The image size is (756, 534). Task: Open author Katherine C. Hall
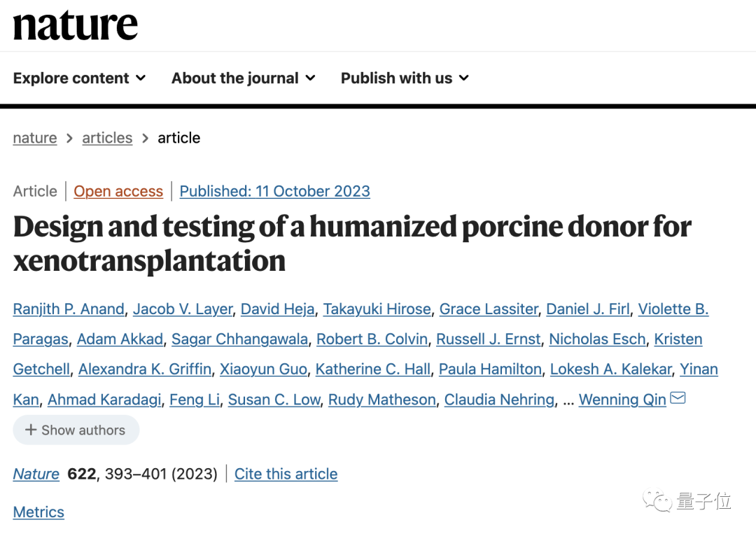pos(373,369)
